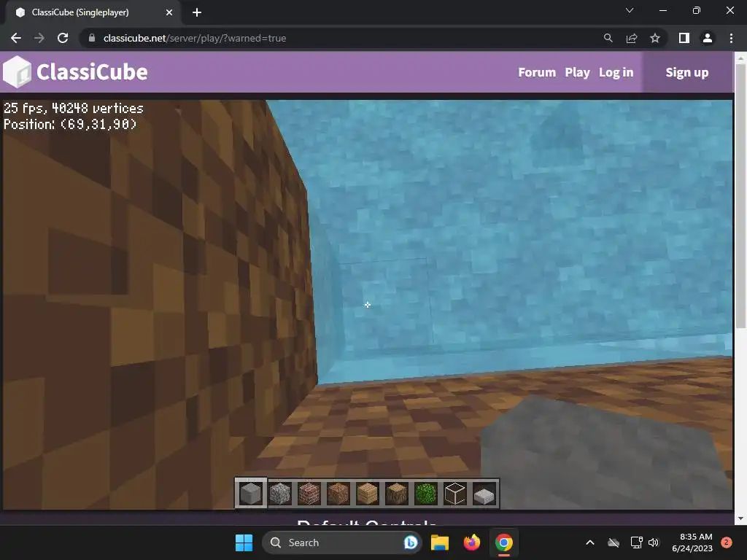Viewport: 747px width, 560px height.
Task: Open File Explorer from taskbar
Action: [x=440, y=542]
